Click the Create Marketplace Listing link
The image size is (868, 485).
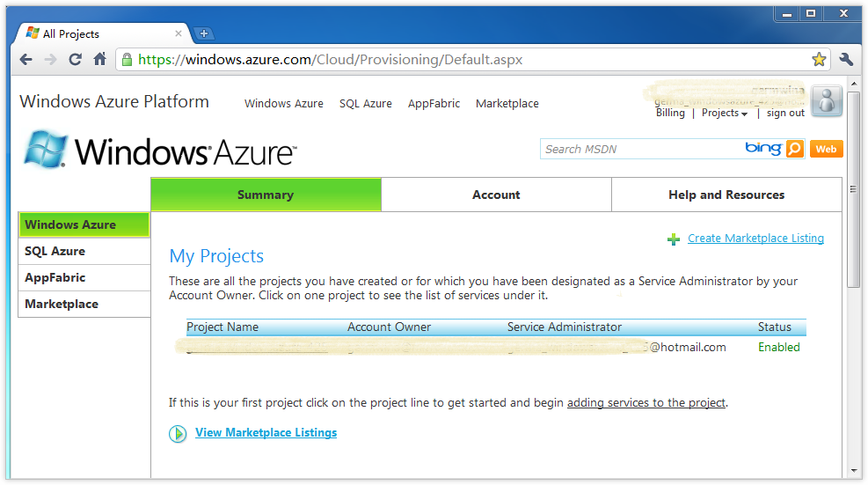coord(755,239)
